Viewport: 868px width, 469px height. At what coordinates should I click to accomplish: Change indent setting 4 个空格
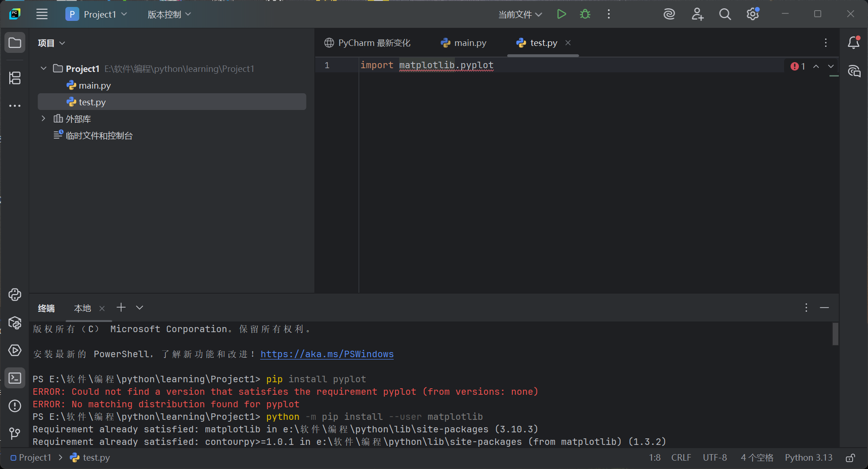coord(757,457)
